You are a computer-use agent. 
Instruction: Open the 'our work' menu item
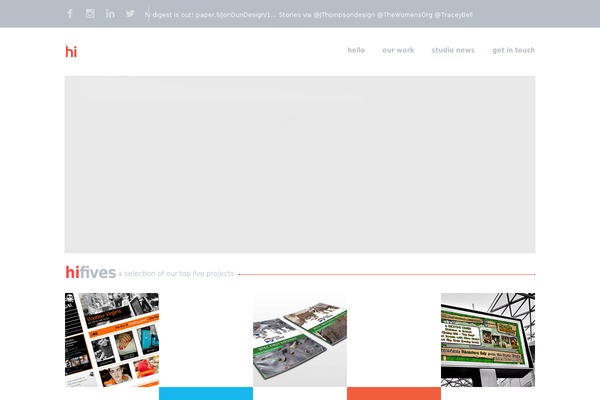tap(398, 50)
